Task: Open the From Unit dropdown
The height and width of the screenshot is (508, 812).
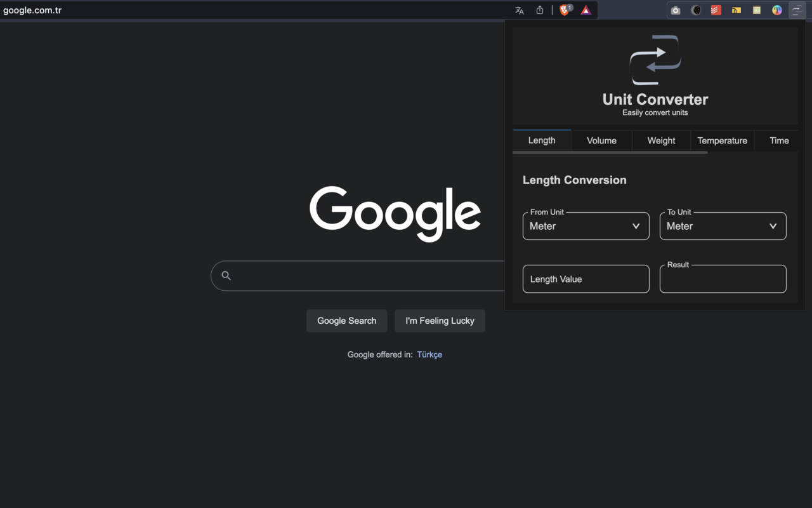Action: [x=586, y=225]
